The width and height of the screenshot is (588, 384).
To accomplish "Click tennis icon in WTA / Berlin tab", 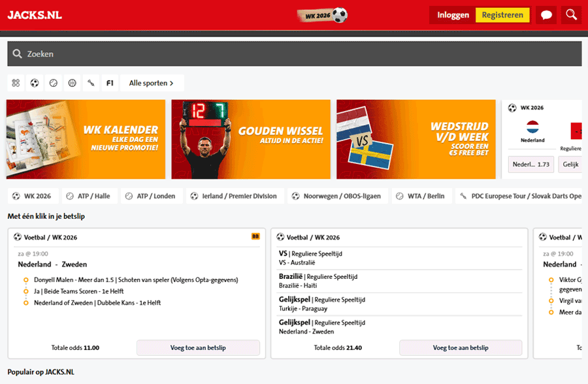I will (400, 196).
